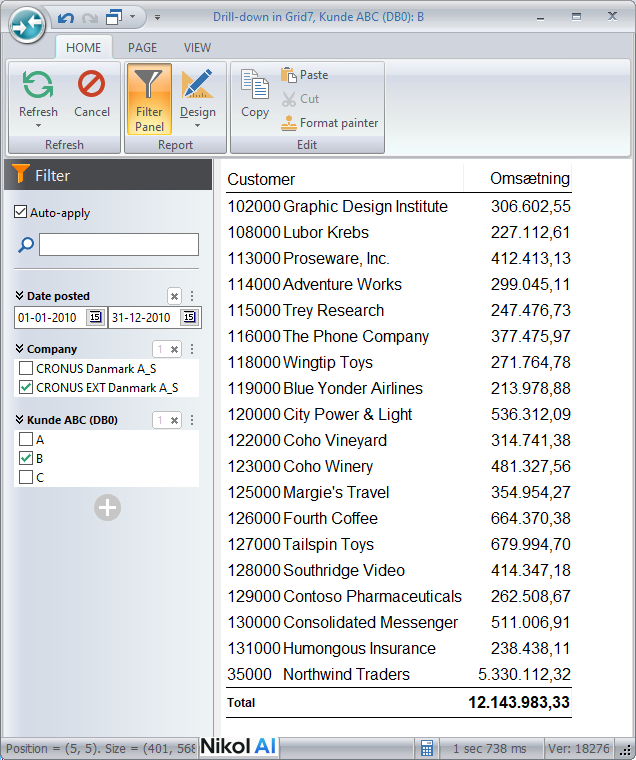This screenshot has width=636, height=760.
Task: Clear the Date posted filter with X
Action: click(x=175, y=296)
